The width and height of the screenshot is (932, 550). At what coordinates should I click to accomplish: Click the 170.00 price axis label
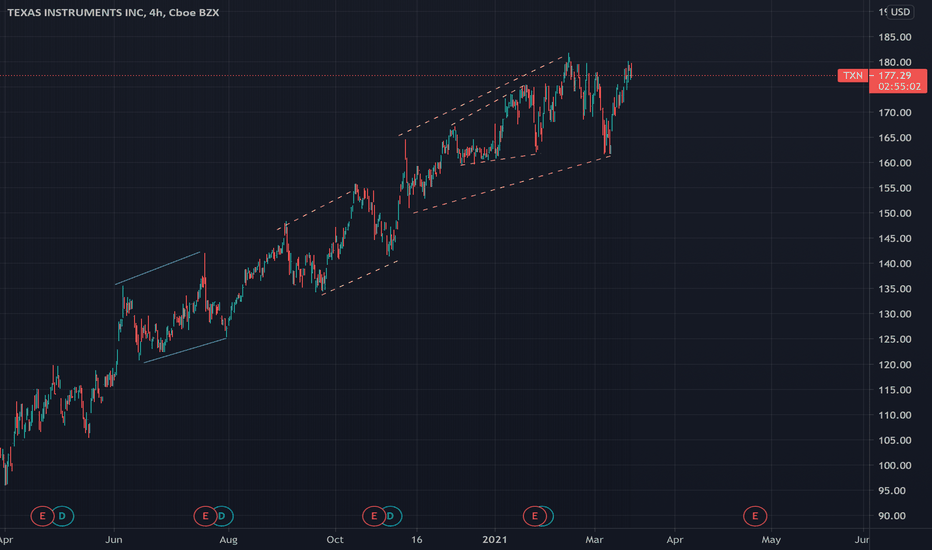(x=895, y=112)
